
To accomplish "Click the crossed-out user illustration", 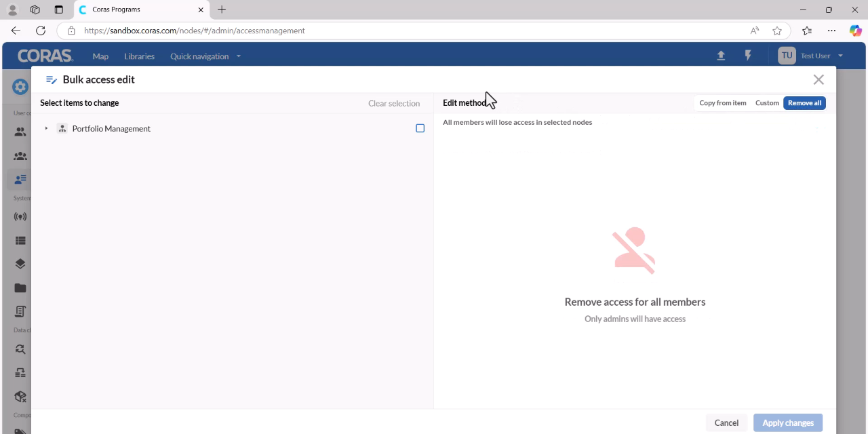I will (635, 250).
